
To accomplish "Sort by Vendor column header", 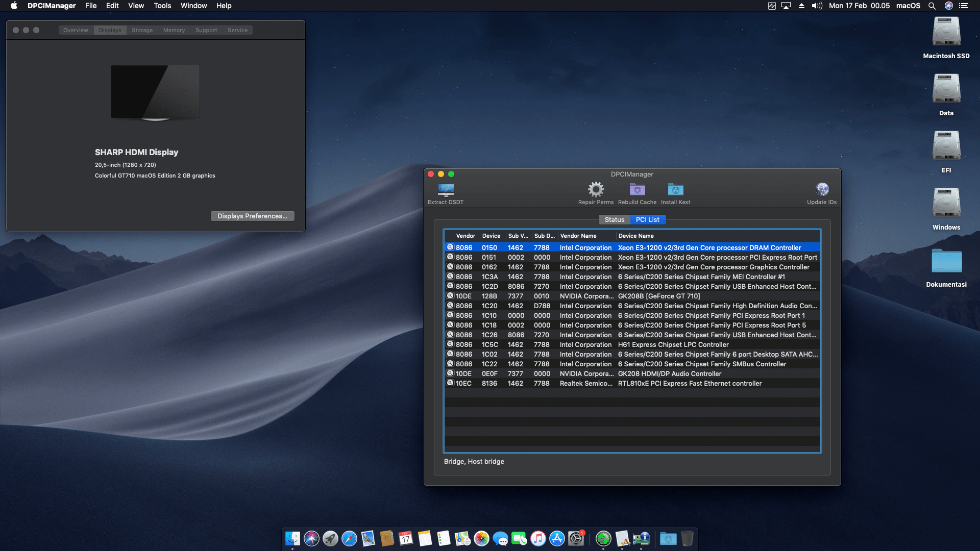I will coord(465,236).
